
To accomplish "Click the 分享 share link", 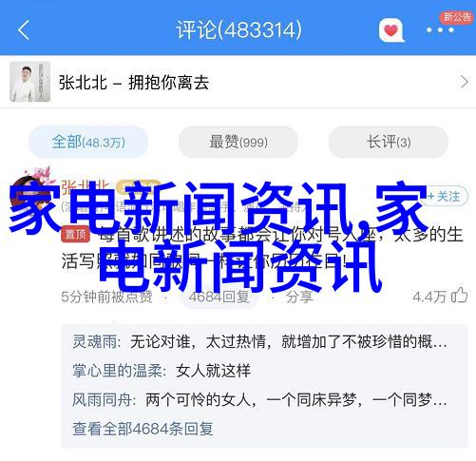I will [x=299, y=297].
